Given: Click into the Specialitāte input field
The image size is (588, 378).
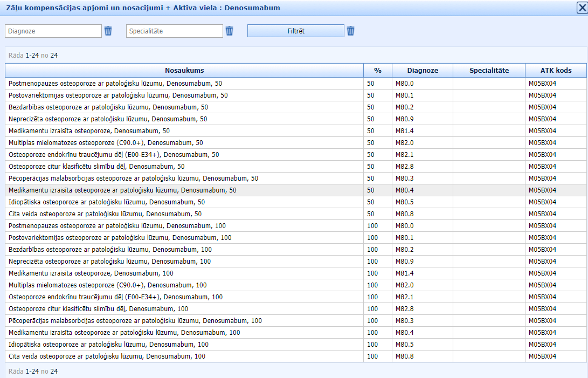Looking at the screenshot, I should coord(175,31).
